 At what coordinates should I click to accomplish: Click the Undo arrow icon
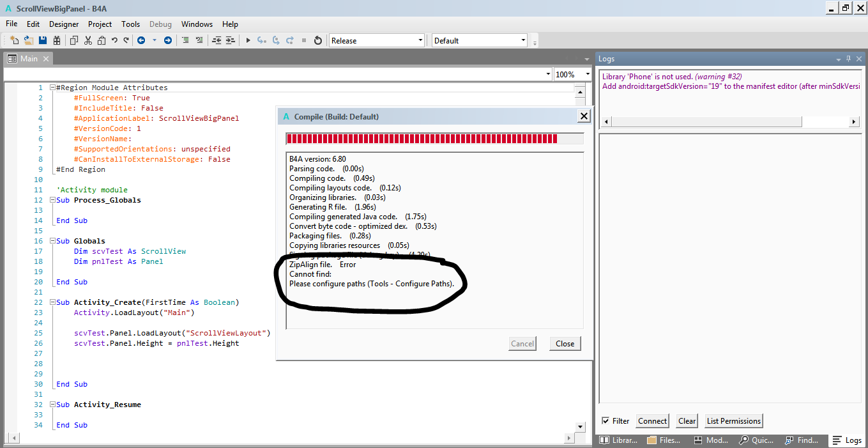[114, 40]
